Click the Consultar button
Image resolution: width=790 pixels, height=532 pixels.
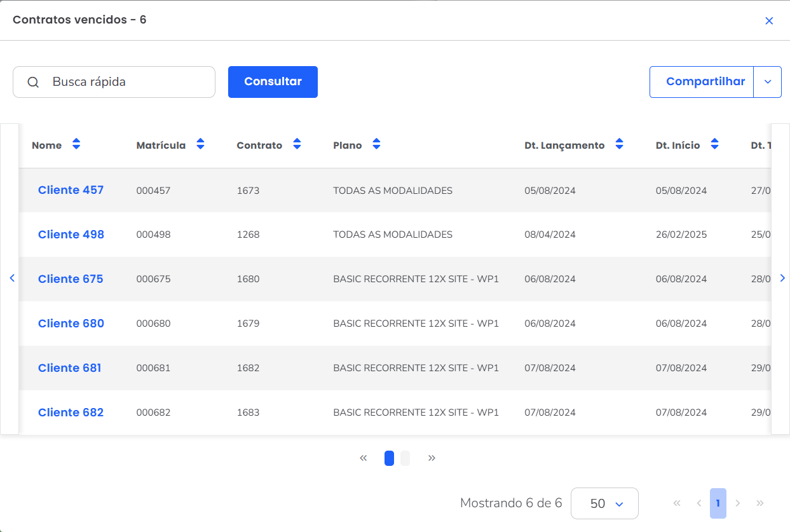273,82
